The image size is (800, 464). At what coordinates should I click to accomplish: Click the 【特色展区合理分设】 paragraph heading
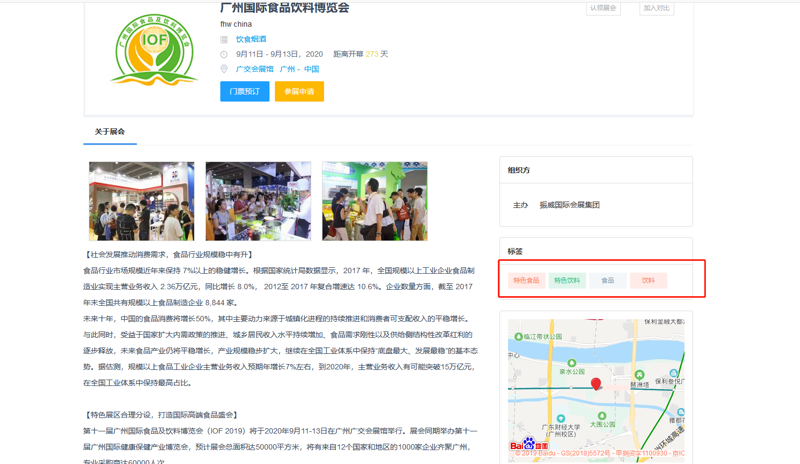click(161, 414)
